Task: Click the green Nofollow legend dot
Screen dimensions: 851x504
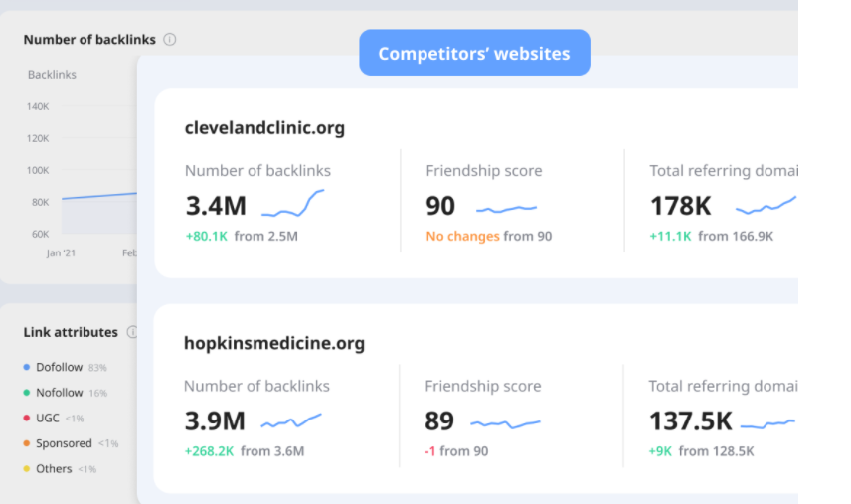Action: (x=27, y=393)
